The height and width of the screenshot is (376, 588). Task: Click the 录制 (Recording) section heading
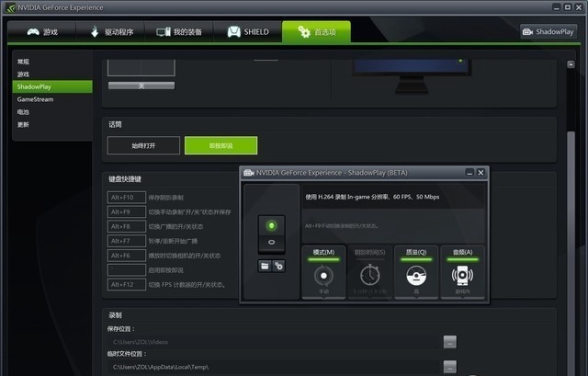point(115,315)
